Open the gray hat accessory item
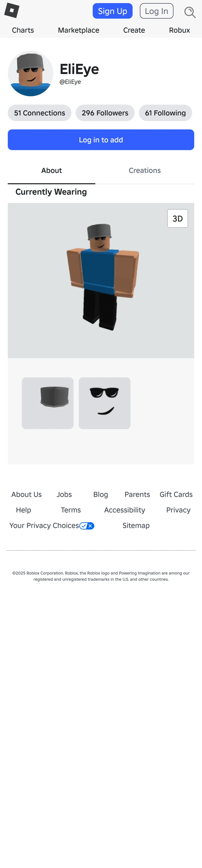 click(47, 403)
